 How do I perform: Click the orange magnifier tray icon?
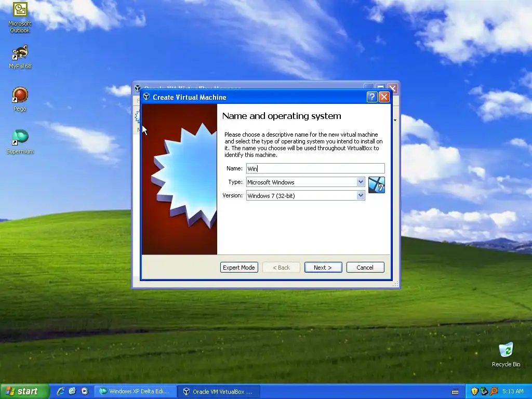point(494,391)
